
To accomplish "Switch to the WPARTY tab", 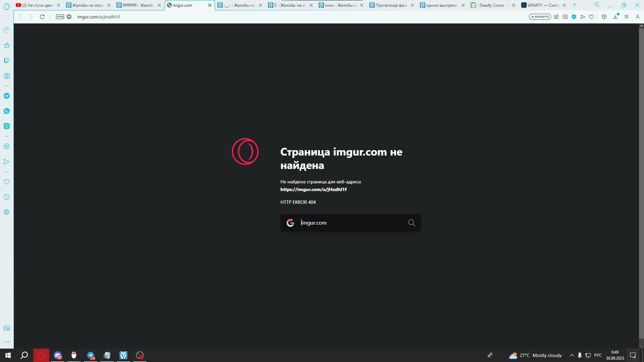I will [x=542, y=5].
